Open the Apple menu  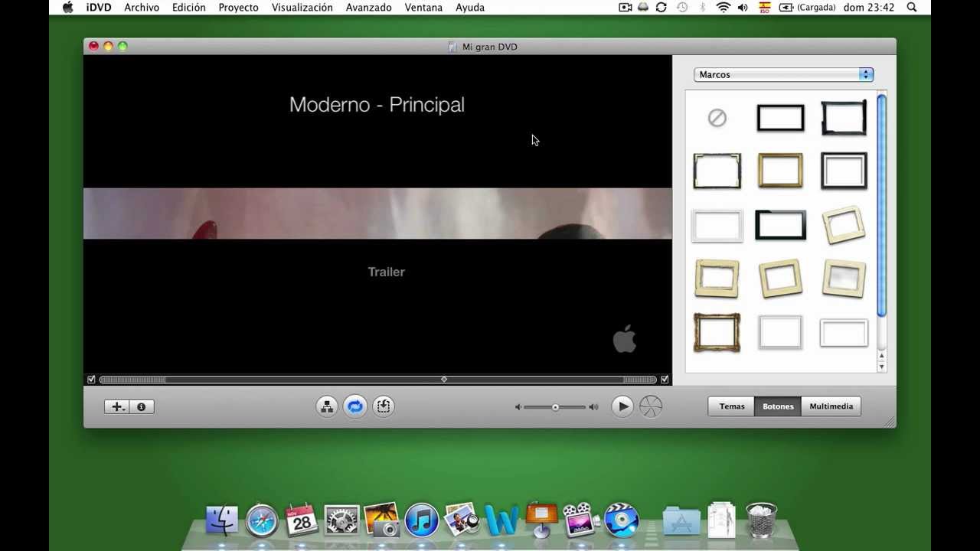(67, 8)
